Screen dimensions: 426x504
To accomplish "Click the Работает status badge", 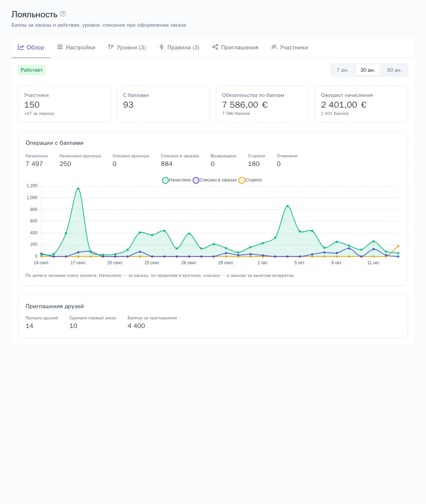I will point(32,70).
